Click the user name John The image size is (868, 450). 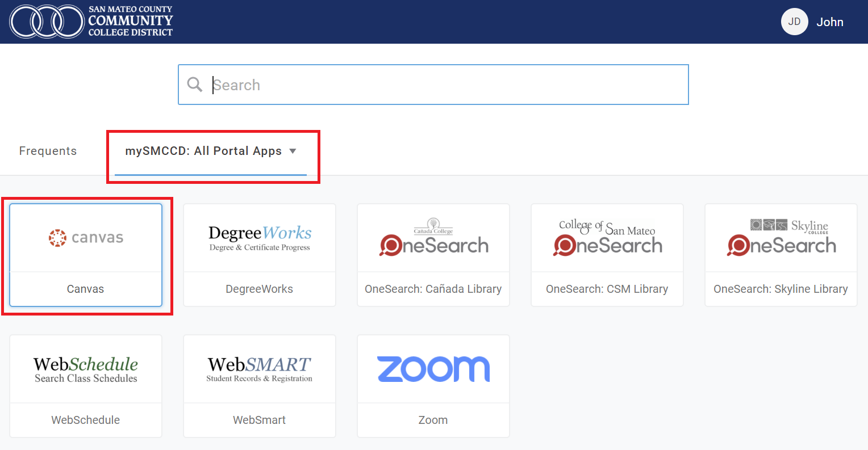[x=830, y=22]
